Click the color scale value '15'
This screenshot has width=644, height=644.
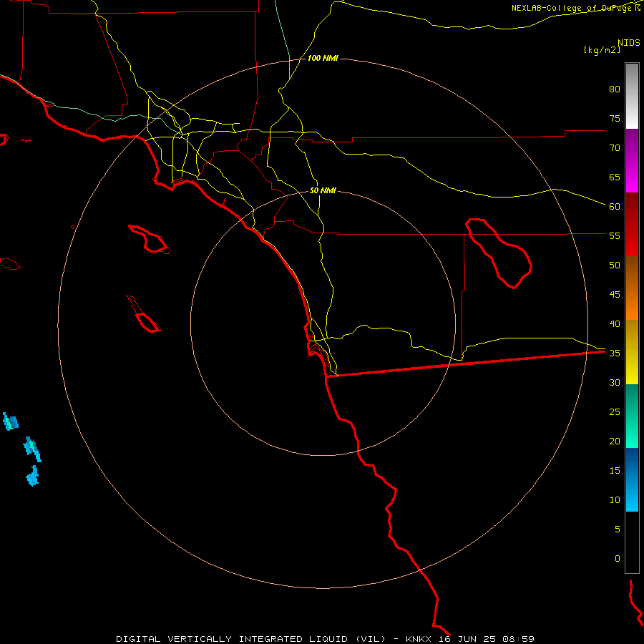[x=615, y=471]
